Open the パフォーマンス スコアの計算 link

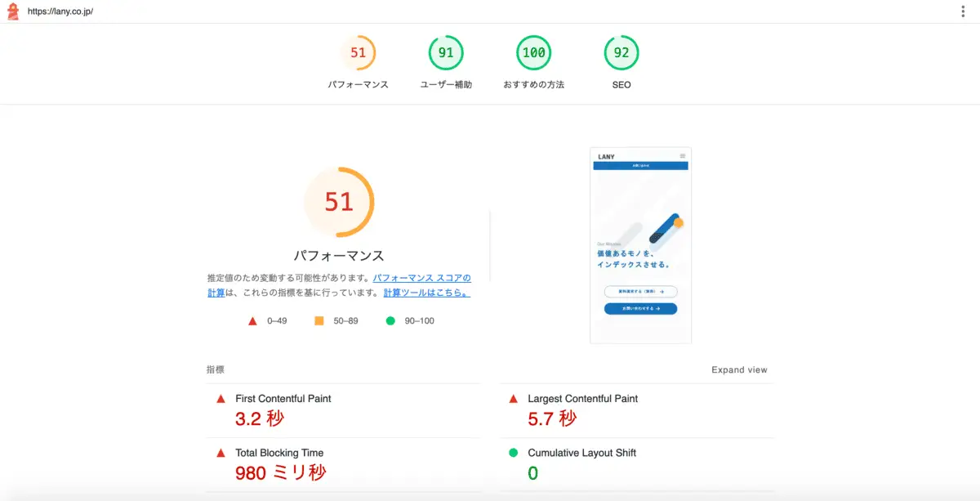pos(421,278)
